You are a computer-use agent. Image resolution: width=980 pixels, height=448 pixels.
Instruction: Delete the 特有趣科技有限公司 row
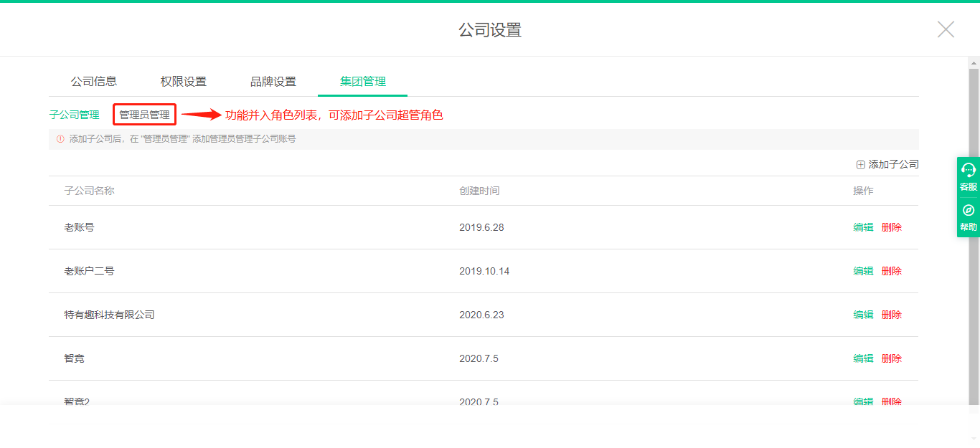[x=892, y=315]
